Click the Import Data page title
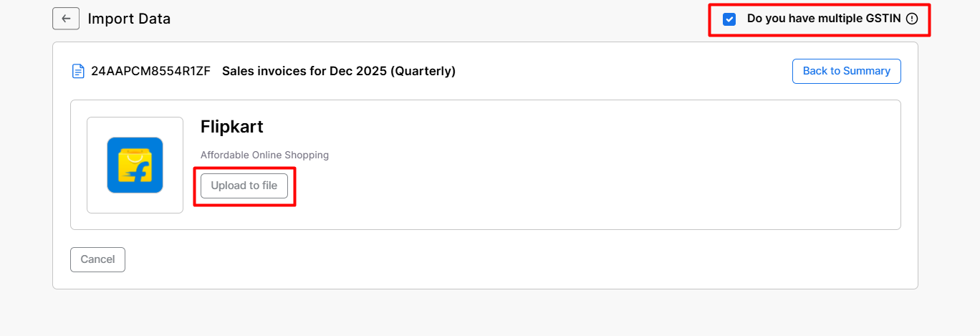 click(129, 19)
